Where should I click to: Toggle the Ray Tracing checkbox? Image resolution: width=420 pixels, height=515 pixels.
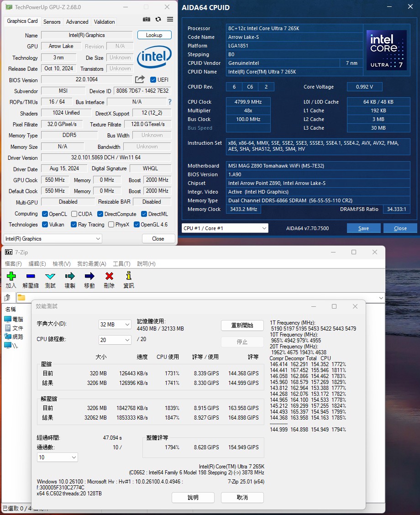(74, 225)
